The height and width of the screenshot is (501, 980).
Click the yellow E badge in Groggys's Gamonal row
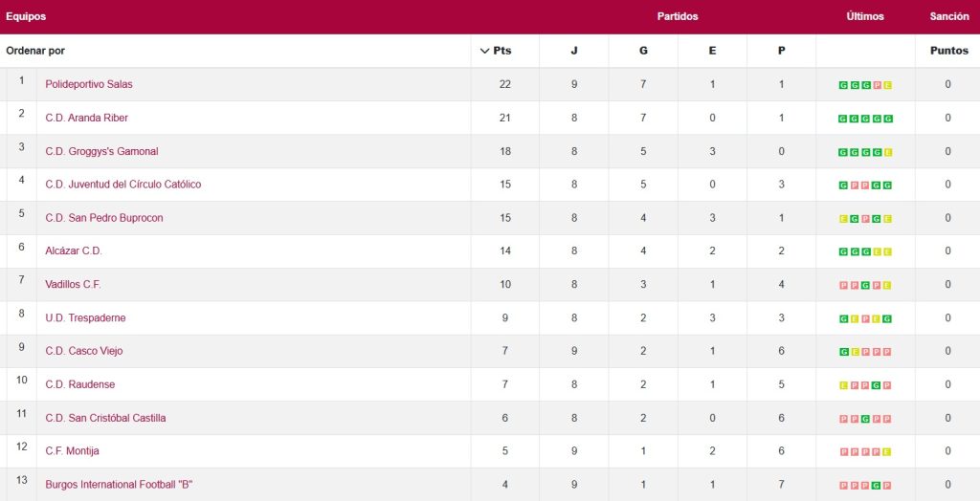[888, 152]
